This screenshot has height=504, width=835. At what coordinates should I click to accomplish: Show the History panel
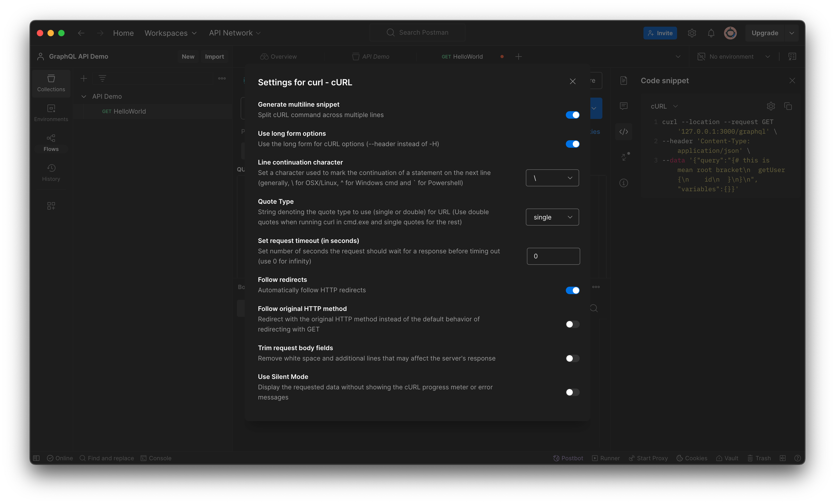coord(51,173)
